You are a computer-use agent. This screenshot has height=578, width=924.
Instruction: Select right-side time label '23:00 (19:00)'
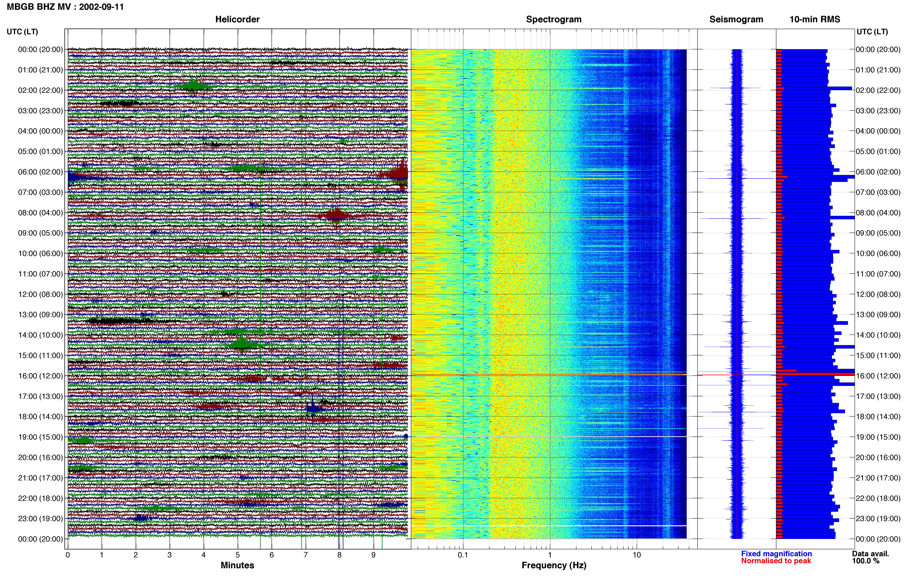[878, 519]
